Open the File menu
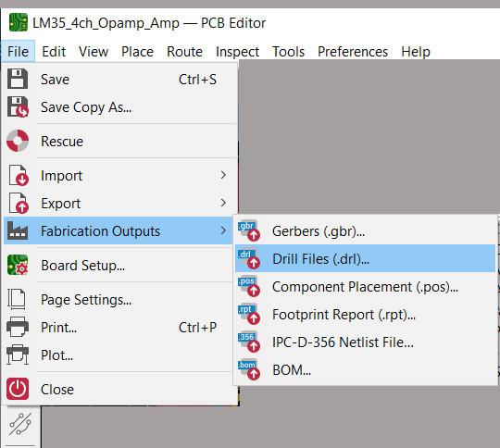500x448 pixels. [18, 51]
